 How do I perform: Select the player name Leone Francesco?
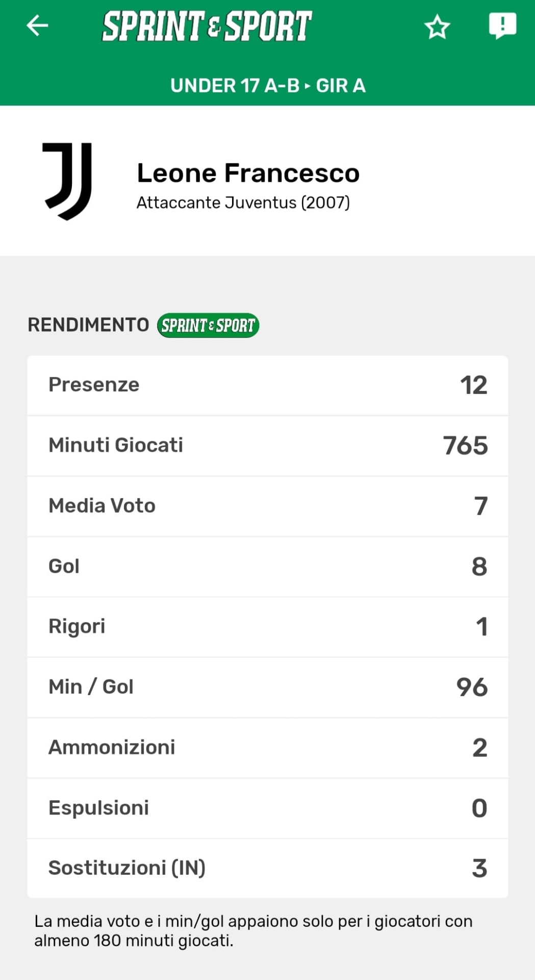point(248,173)
